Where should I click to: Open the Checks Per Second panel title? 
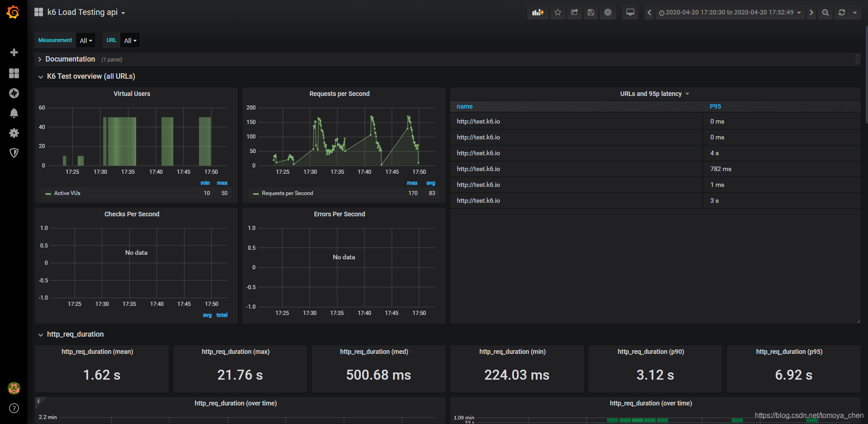click(x=132, y=214)
